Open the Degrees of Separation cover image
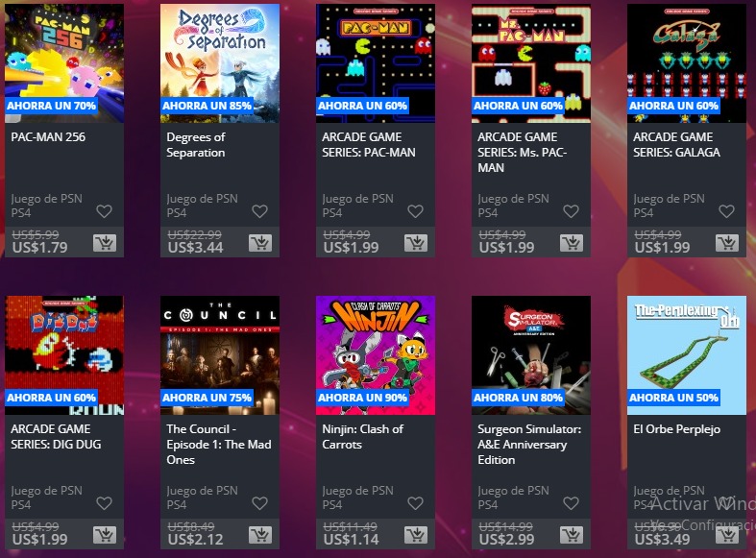This screenshot has width=756, height=558. (220, 63)
